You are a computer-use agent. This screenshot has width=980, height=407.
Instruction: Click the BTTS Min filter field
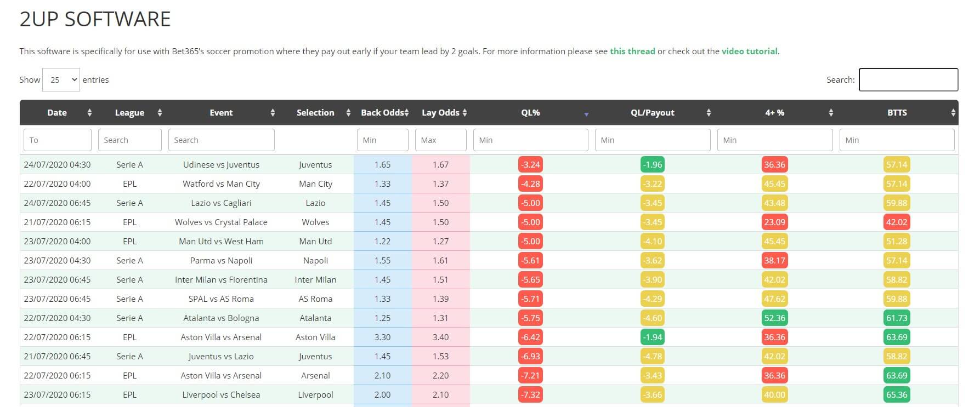pos(897,140)
